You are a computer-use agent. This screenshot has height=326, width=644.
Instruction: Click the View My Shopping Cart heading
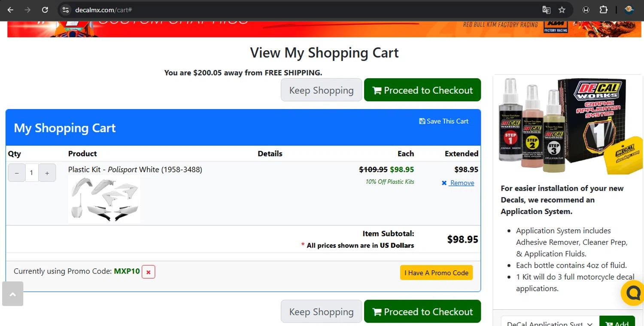[324, 52]
